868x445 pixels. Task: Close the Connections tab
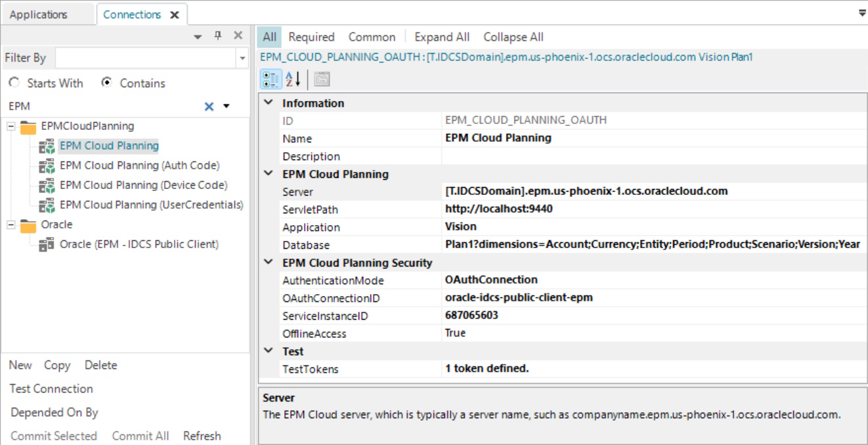175,14
